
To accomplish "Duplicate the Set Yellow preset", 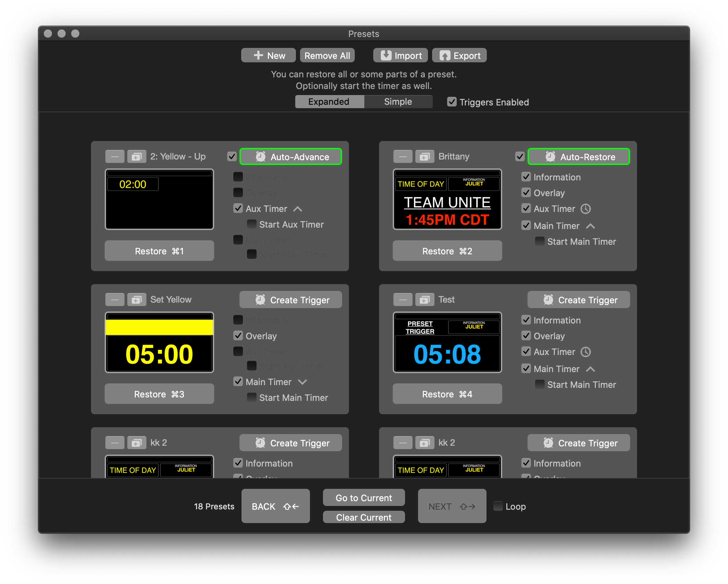I will (136, 300).
